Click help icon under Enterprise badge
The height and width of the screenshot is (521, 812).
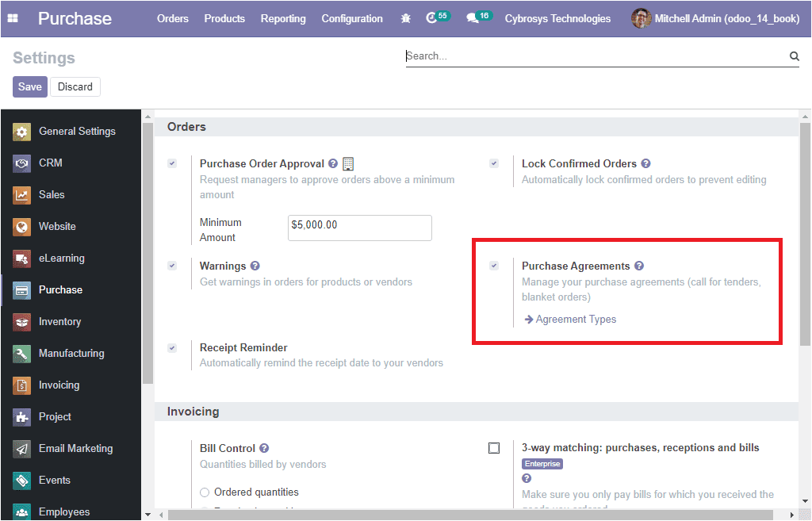tap(527, 478)
